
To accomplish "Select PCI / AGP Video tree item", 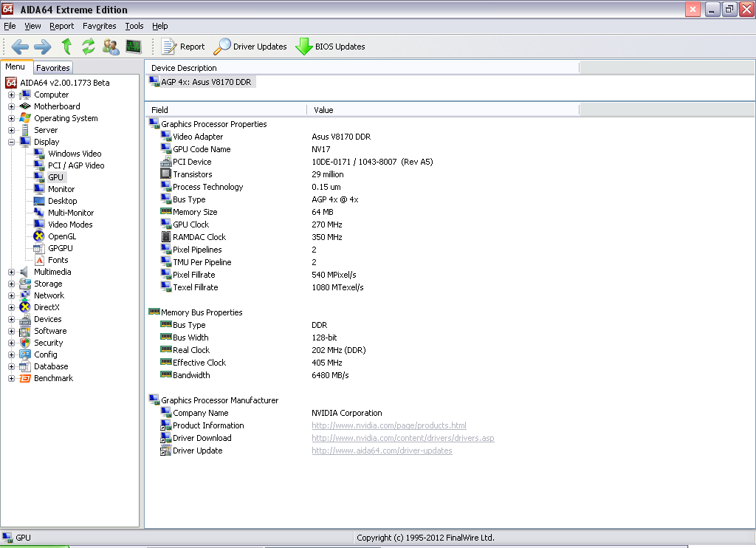I will 76,165.
